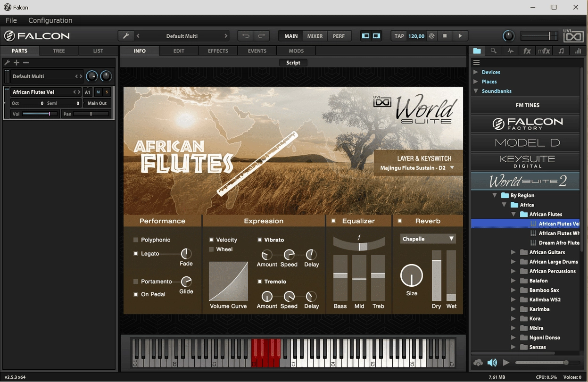Switch to the LIST tab
This screenshot has height=382, width=588.
click(x=98, y=51)
